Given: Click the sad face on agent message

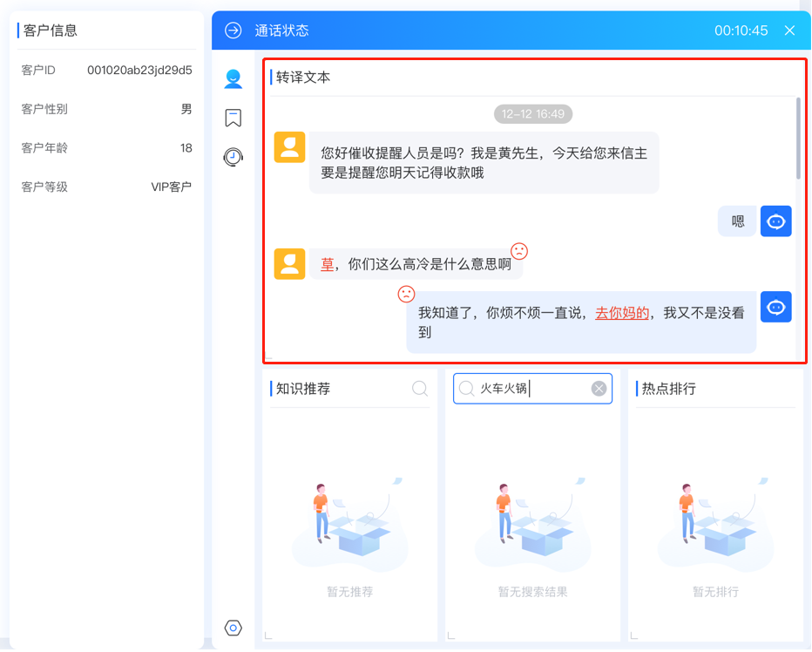Looking at the screenshot, I should 406,294.
